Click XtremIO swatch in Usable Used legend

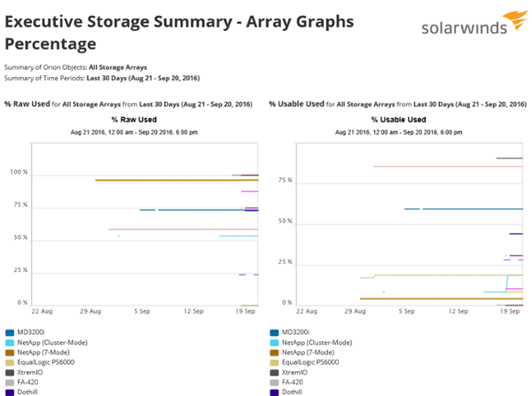pos(275,372)
